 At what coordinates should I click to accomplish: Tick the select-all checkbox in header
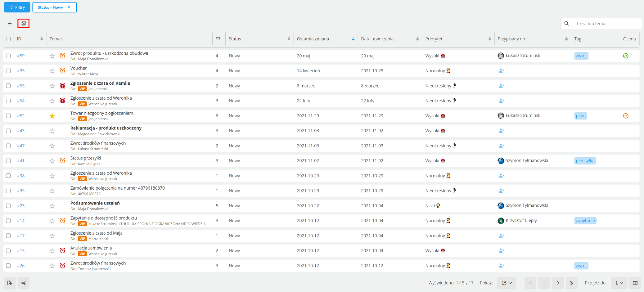(x=8, y=39)
